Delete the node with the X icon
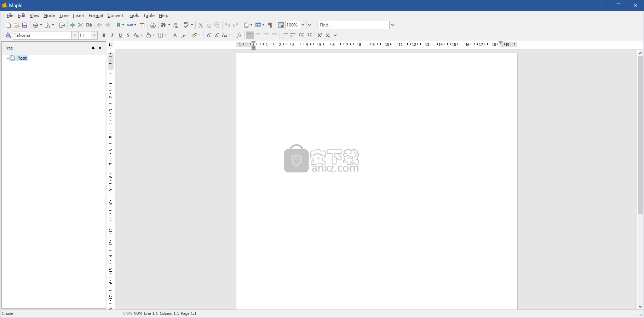644x318 pixels. [80, 25]
